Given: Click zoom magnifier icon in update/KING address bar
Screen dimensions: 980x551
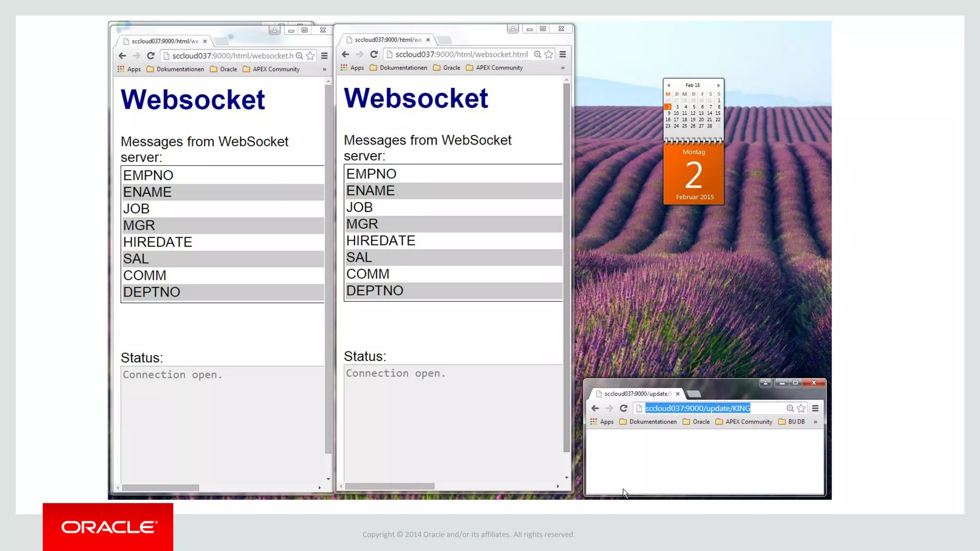Looking at the screenshot, I should coord(790,408).
